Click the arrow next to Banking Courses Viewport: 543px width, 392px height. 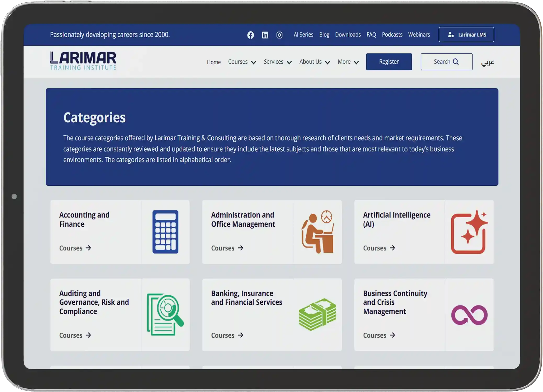point(240,335)
